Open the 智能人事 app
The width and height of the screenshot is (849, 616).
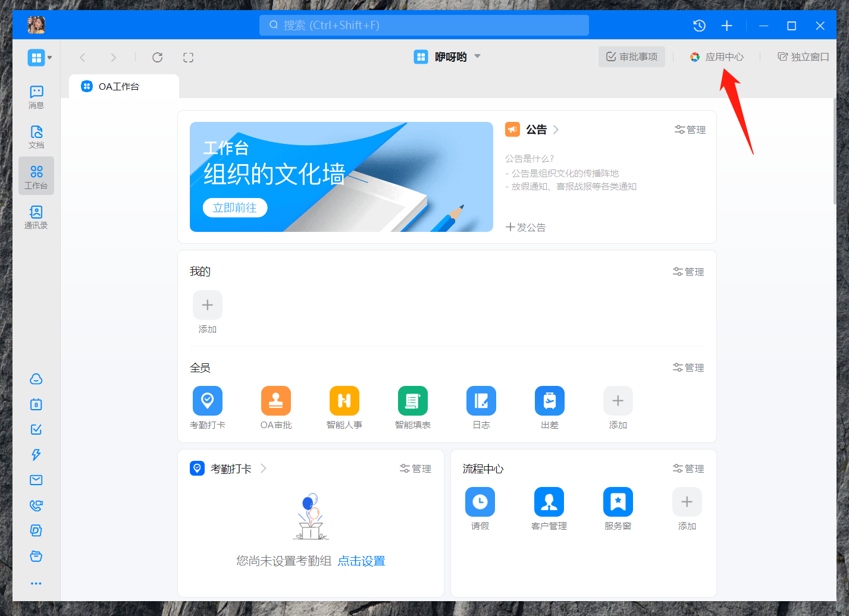(344, 407)
